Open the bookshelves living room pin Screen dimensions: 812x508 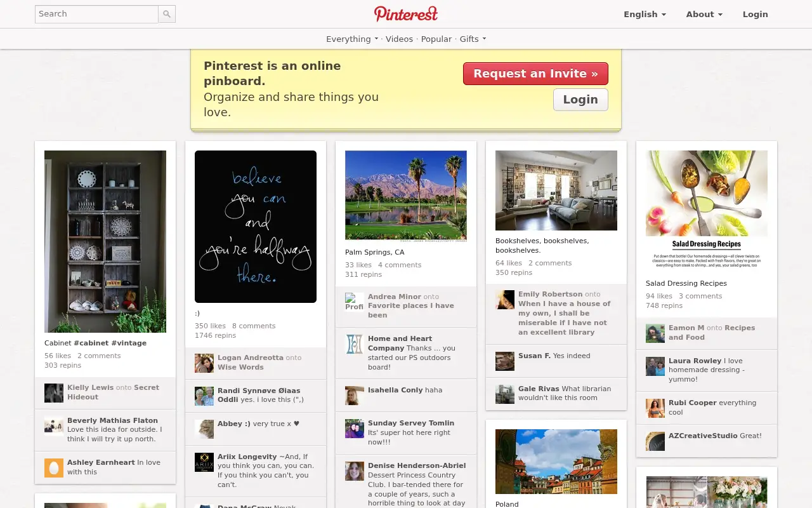point(556,190)
